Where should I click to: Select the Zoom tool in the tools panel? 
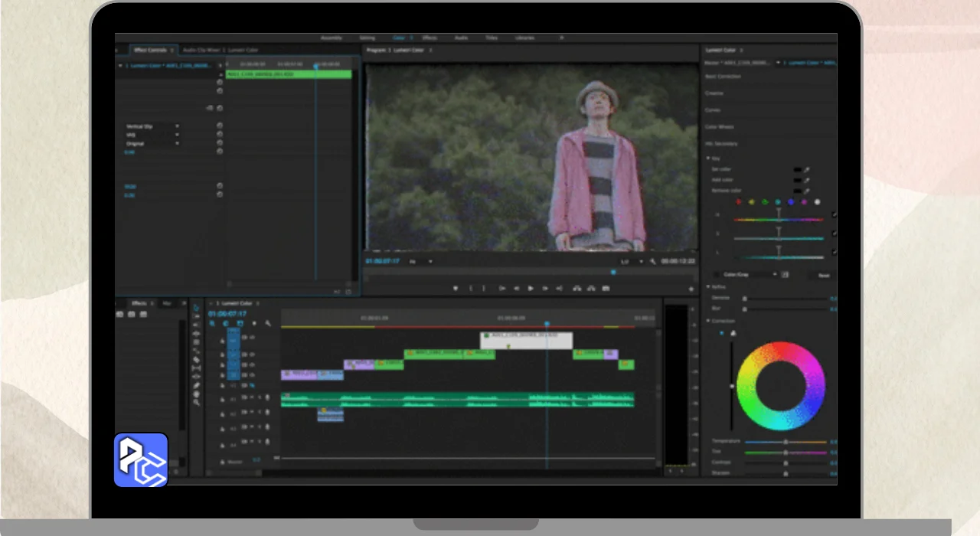(197, 403)
